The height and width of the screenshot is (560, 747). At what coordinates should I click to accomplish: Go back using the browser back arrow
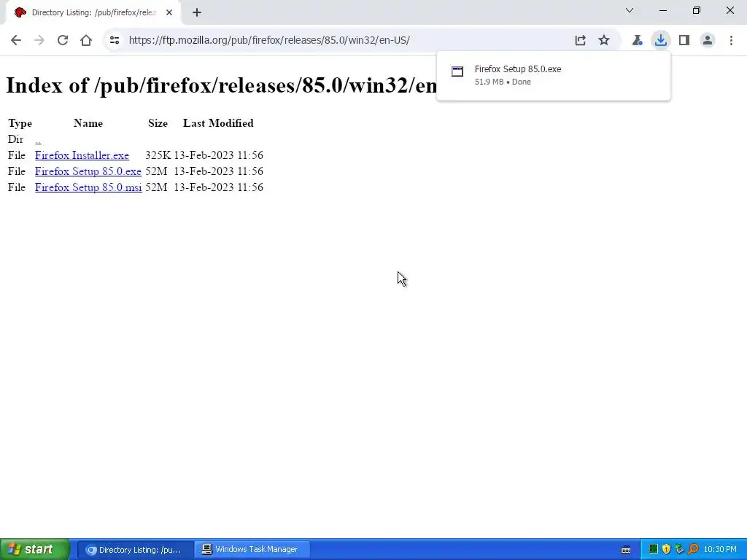tap(16, 40)
